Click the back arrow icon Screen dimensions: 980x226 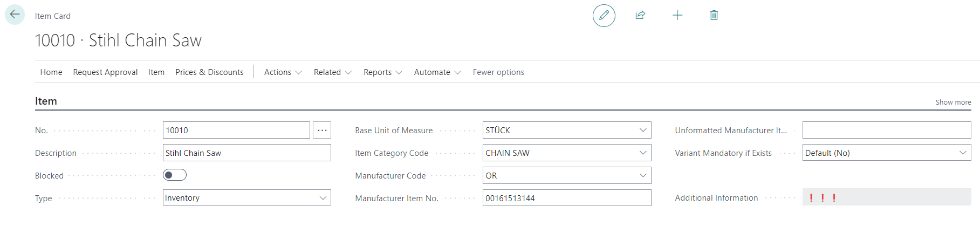[15, 15]
